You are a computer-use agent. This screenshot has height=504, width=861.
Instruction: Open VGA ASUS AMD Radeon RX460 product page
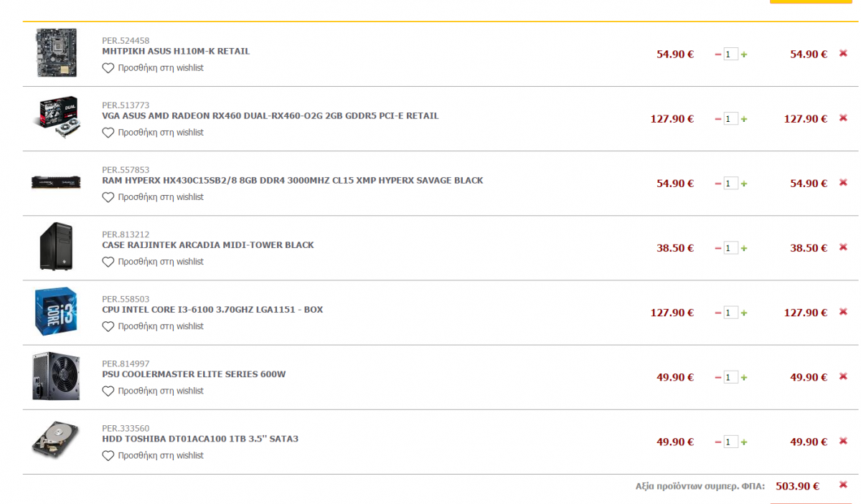click(270, 116)
